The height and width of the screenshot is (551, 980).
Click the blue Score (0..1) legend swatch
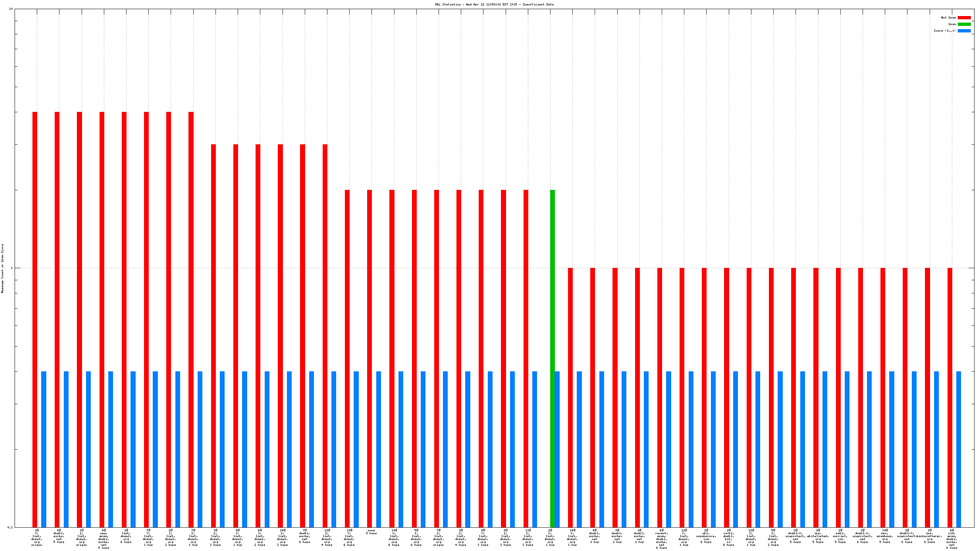(x=964, y=31)
